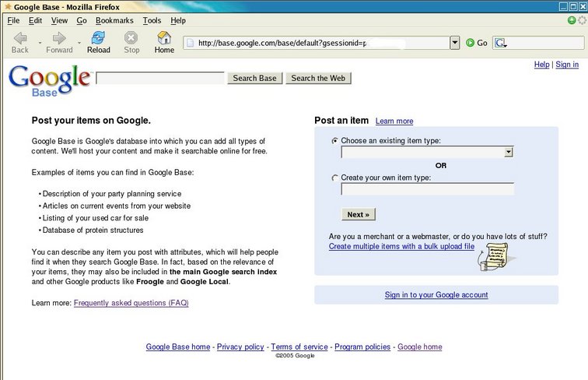Image resolution: width=588 pixels, height=380 pixels.
Task: Open Frequently asked questions (FAQ) link
Action: click(131, 303)
